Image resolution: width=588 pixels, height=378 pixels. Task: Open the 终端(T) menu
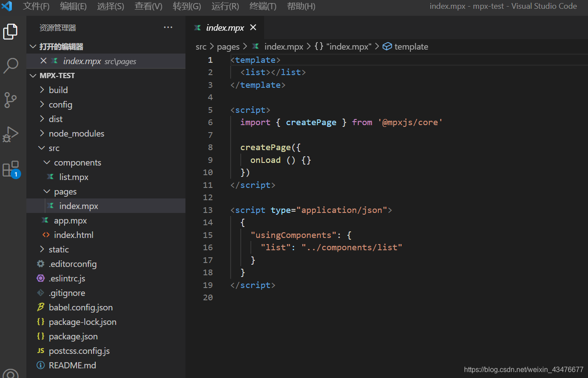click(263, 6)
